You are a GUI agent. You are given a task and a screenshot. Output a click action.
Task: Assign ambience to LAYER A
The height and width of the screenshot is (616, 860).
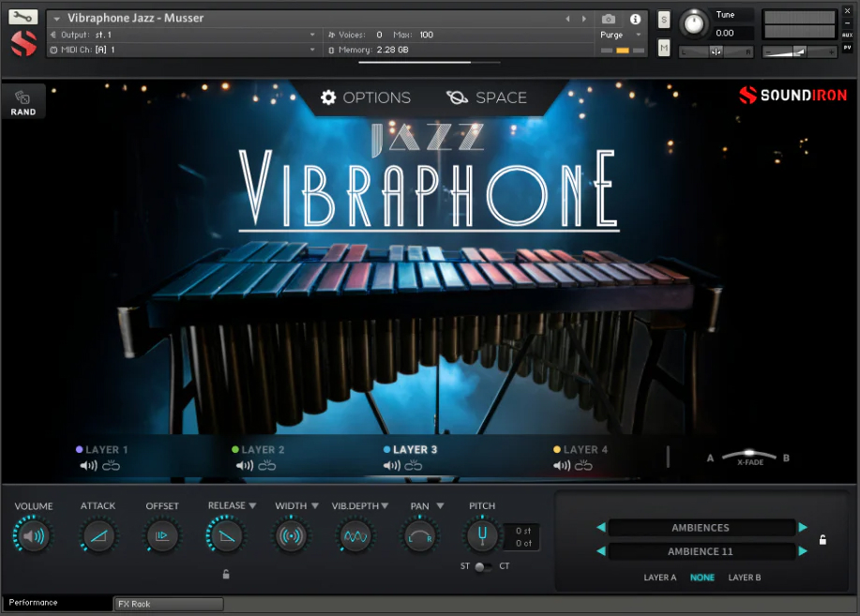coord(660,577)
